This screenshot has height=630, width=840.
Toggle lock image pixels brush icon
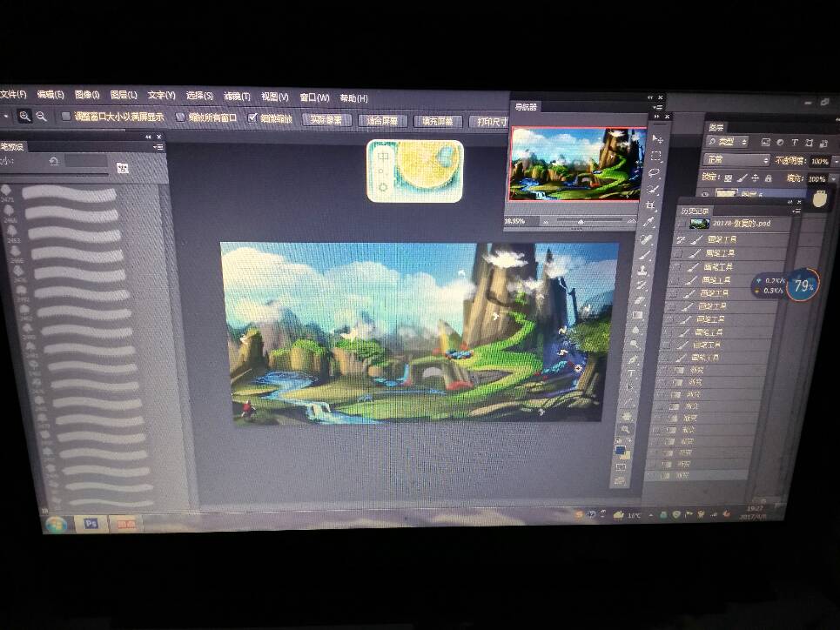[742, 178]
